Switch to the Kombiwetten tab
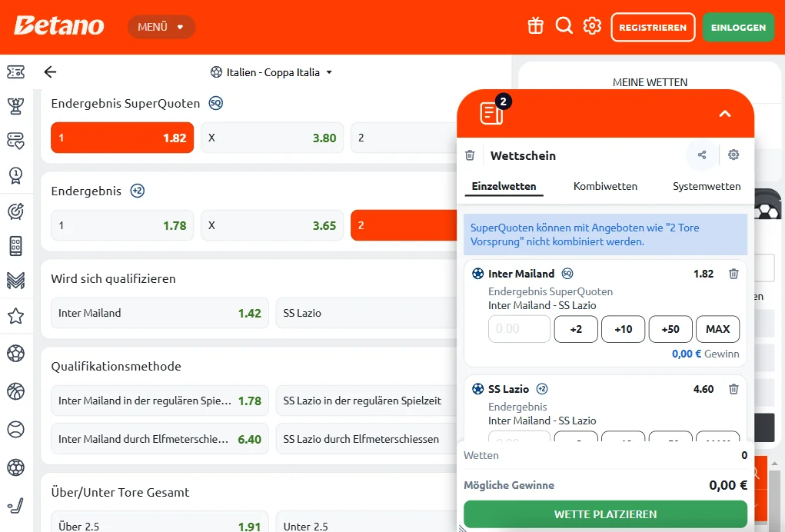This screenshot has width=785, height=532. coord(604,186)
